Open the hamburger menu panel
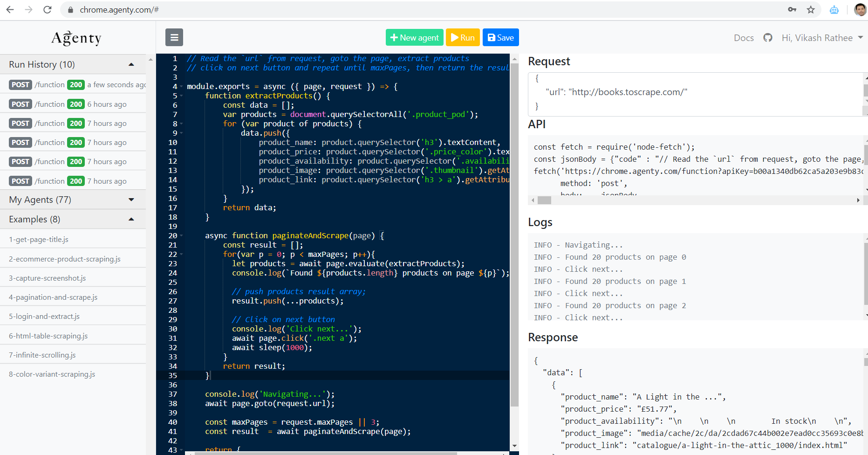 coord(174,37)
